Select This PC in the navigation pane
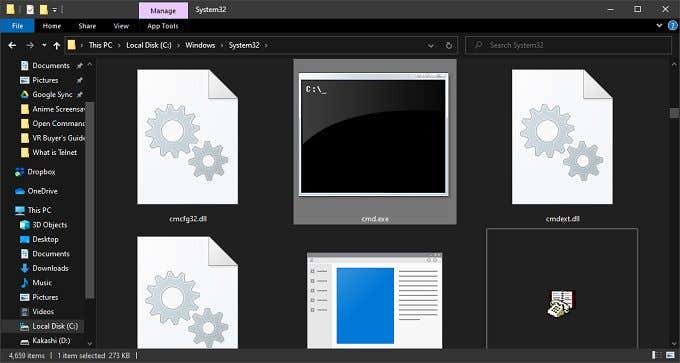 pos(39,210)
